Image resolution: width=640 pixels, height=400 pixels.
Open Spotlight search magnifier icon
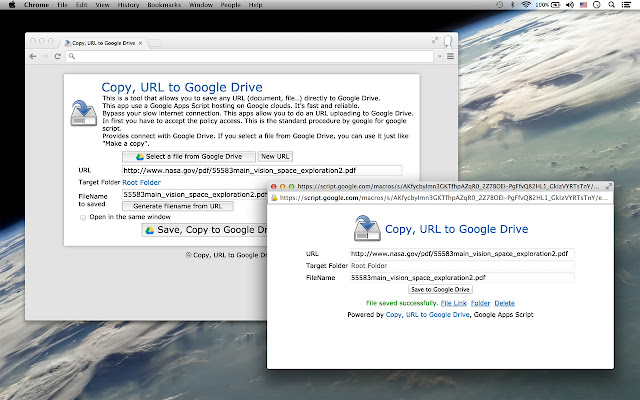pos(611,4)
